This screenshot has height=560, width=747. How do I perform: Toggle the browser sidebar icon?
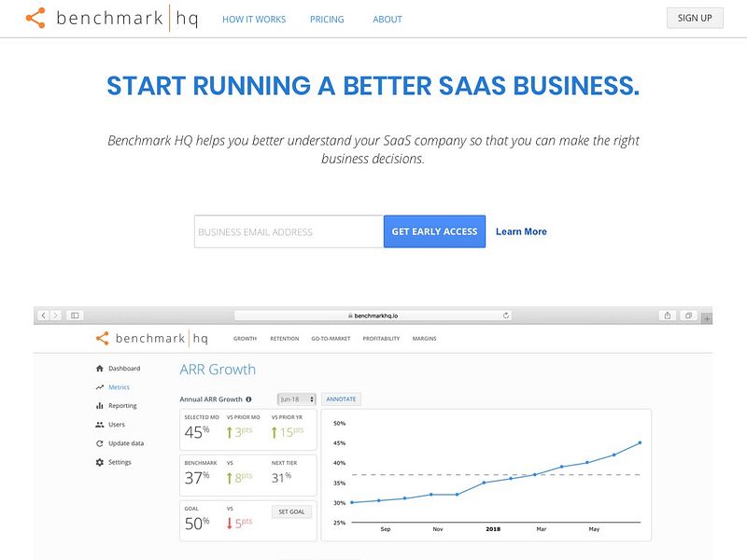75,315
